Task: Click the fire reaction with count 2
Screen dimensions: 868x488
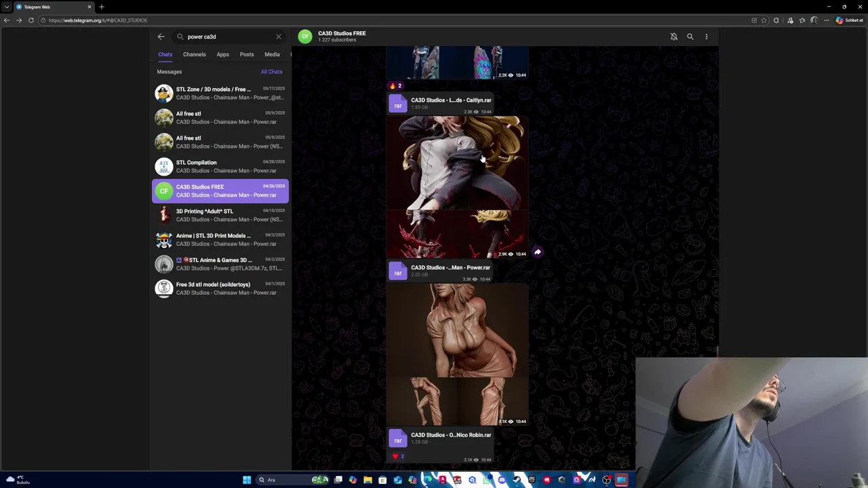Action: 395,86
